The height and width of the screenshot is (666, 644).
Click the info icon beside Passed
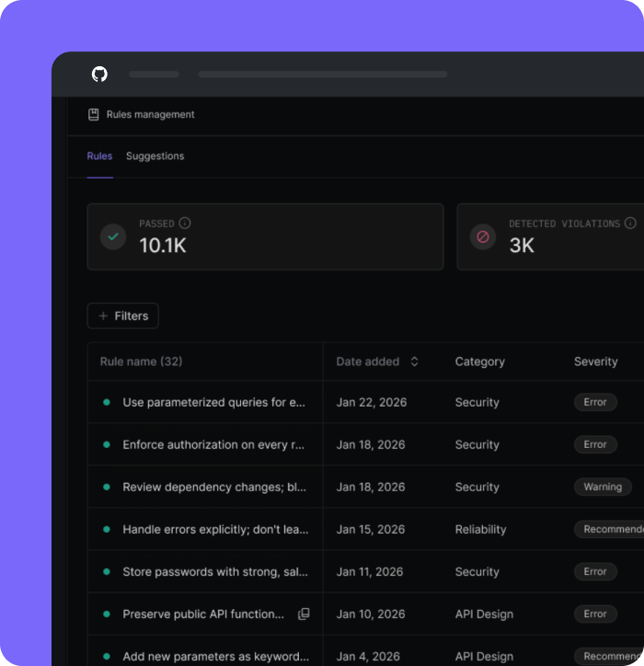coord(185,224)
